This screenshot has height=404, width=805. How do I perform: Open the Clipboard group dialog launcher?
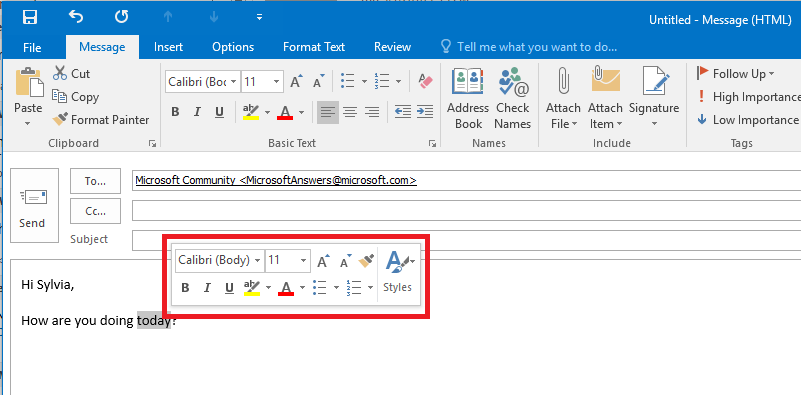pos(152,144)
